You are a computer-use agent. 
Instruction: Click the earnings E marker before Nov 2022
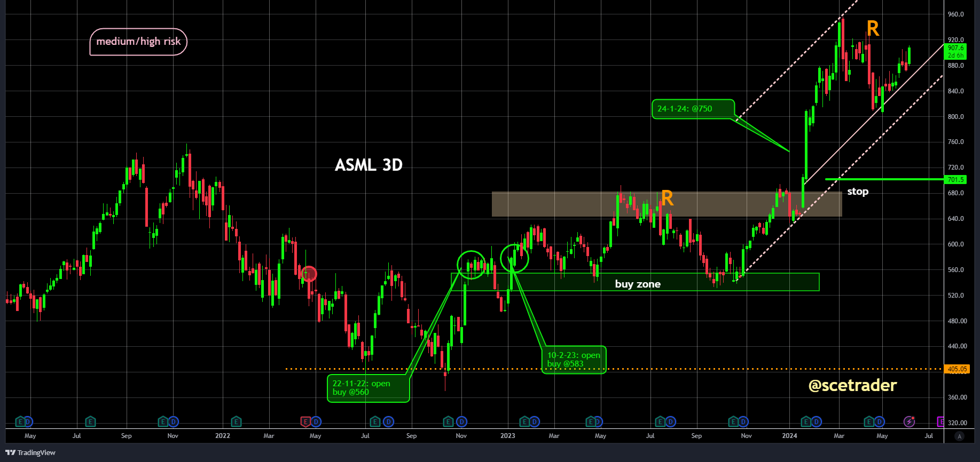coord(448,422)
